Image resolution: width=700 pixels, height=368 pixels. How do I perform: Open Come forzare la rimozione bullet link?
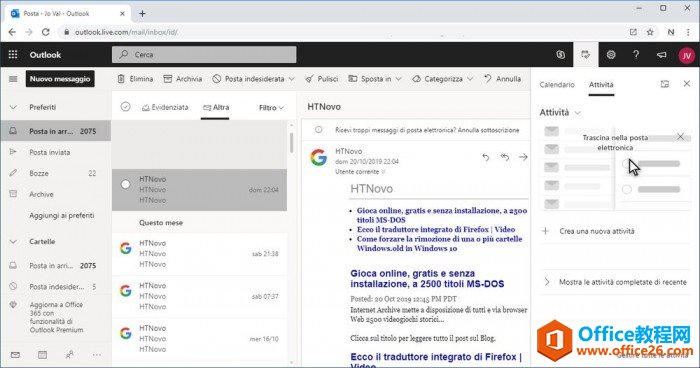(x=439, y=243)
